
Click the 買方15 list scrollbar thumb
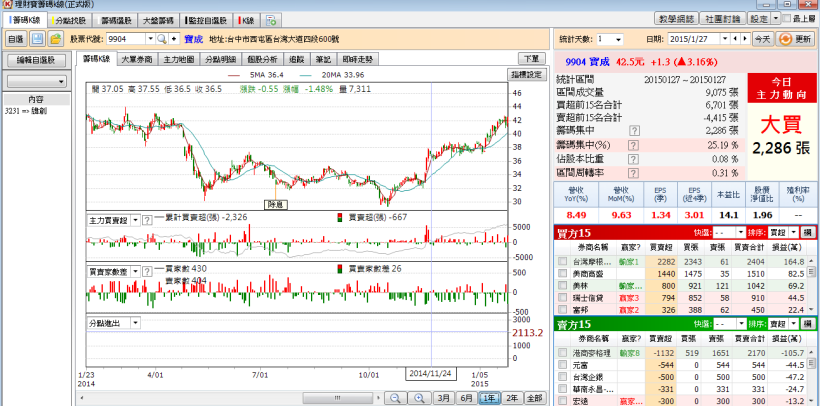click(811, 272)
